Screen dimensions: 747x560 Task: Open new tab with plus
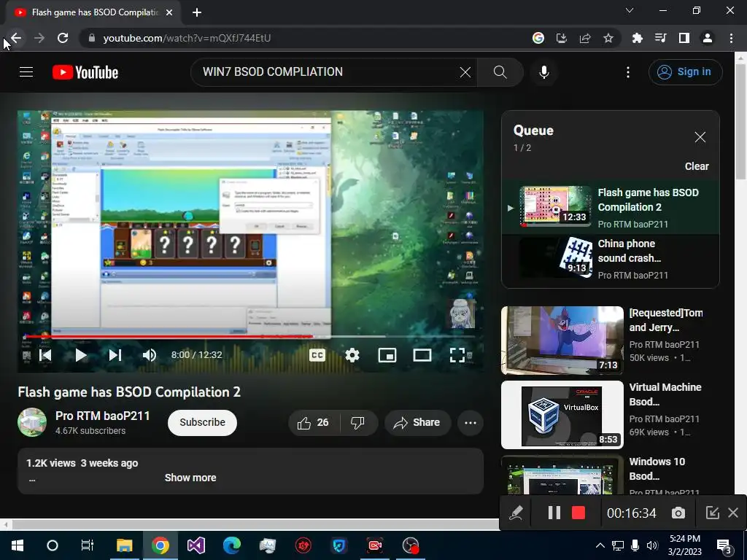coord(197,12)
